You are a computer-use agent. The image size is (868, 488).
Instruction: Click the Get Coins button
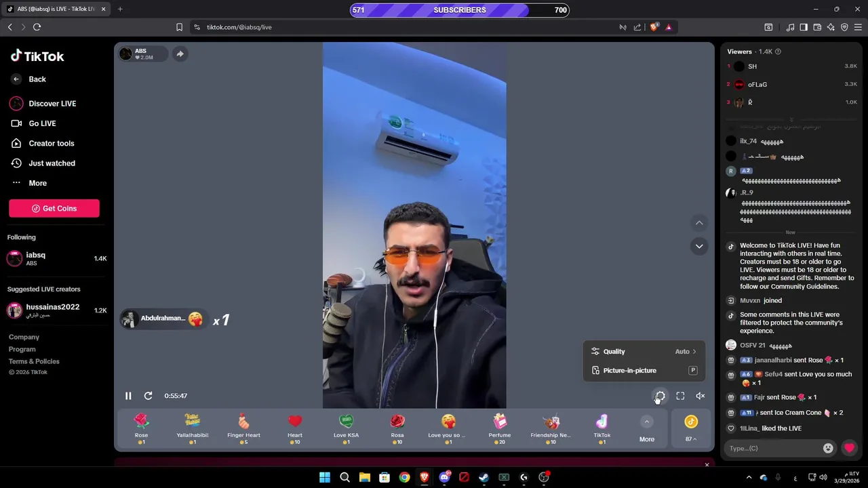(x=54, y=209)
